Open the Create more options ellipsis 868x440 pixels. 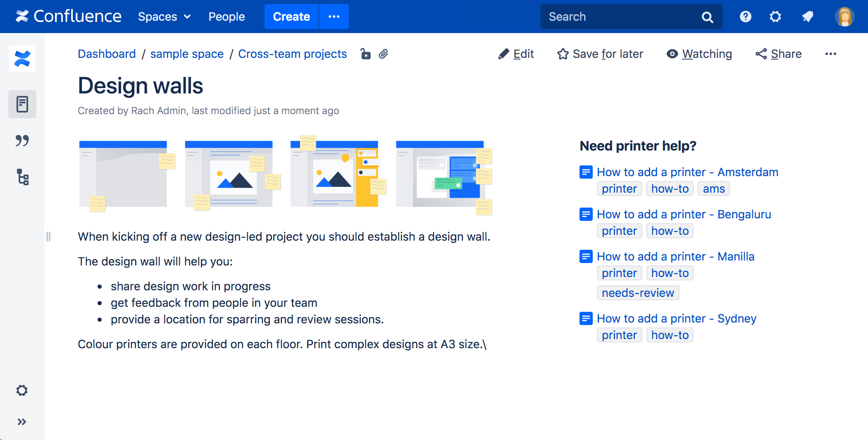334,17
